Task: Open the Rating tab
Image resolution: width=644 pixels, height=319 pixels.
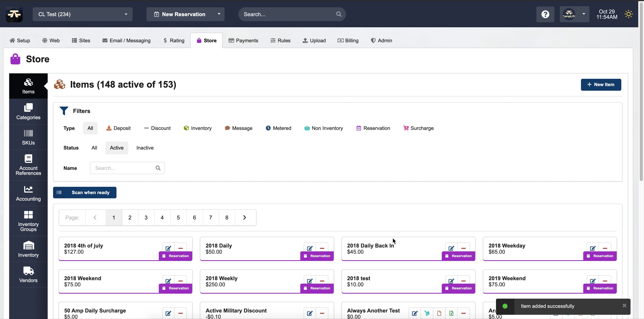Action: [174, 41]
